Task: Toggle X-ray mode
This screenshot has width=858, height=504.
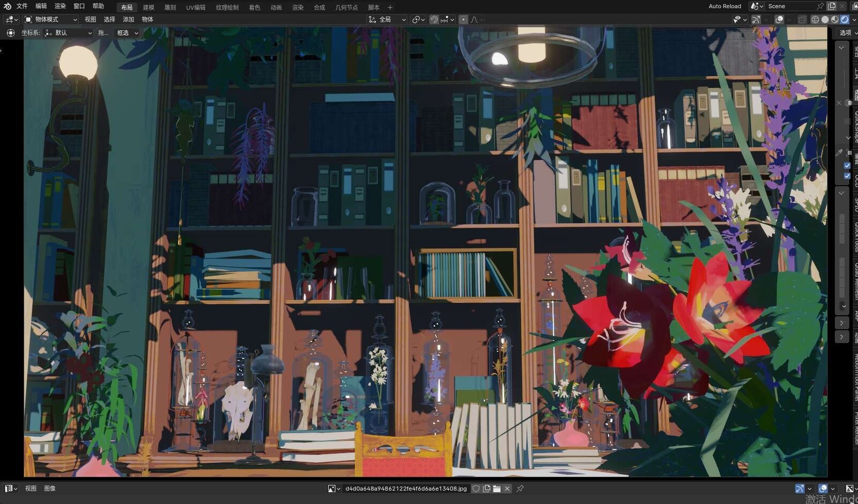Action: point(802,19)
